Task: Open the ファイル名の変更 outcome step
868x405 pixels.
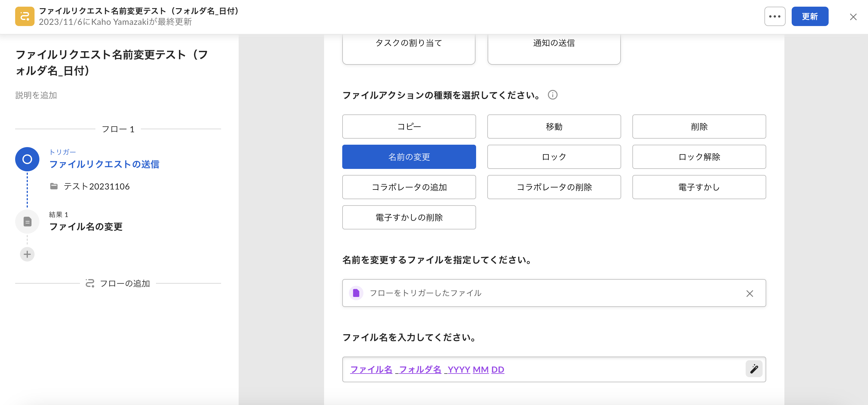Action: 86,227
